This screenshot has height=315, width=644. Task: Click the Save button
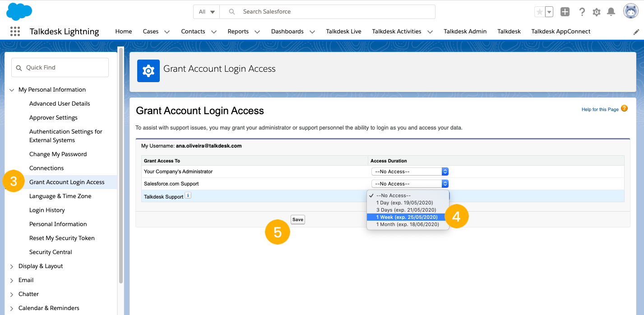[x=297, y=219]
